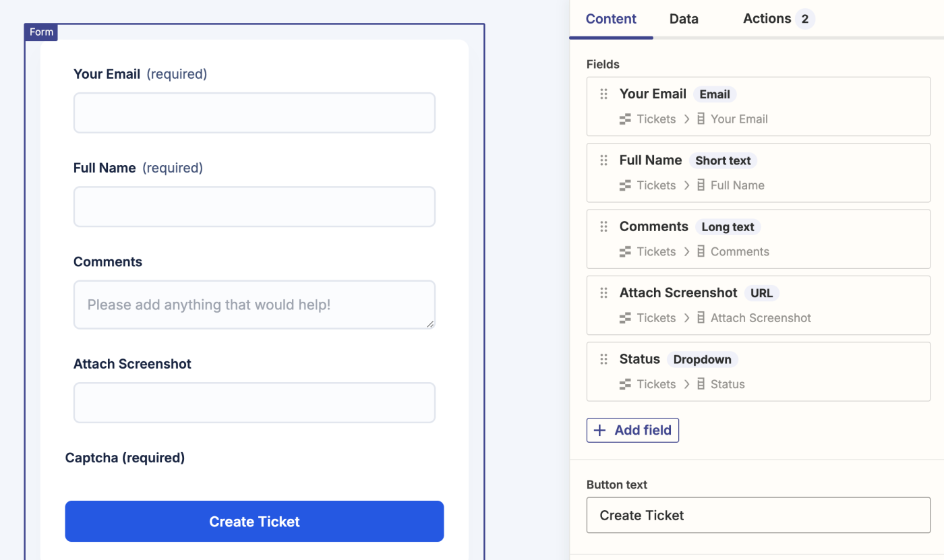Click the drag handle beside Full Name field
Screen dimensions: 944x560
(x=604, y=160)
